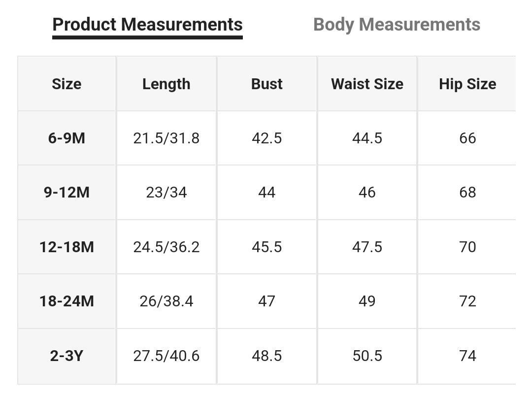The image size is (532, 394).
Task: Select the Product Measurements tab
Action: click(147, 25)
